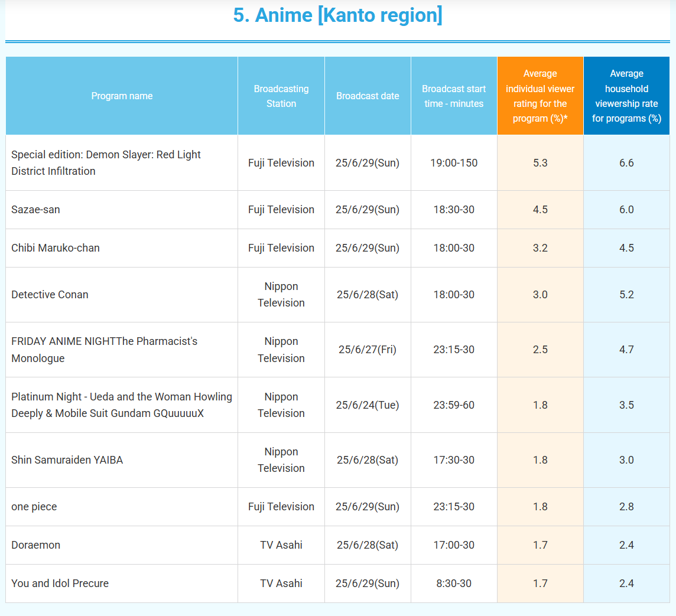This screenshot has width=676, height=616.
Task: Click the household viewership rate header
Action: (x=626, y=96)
